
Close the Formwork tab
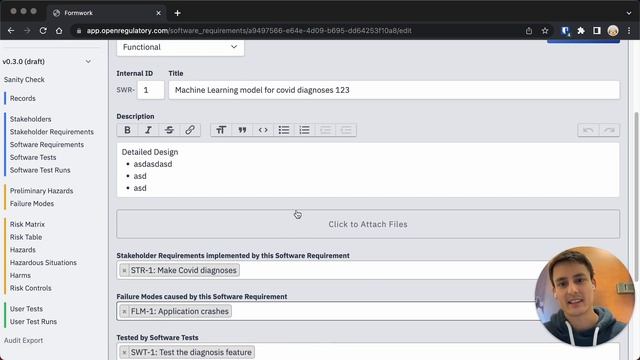click(x=158, y=13)
